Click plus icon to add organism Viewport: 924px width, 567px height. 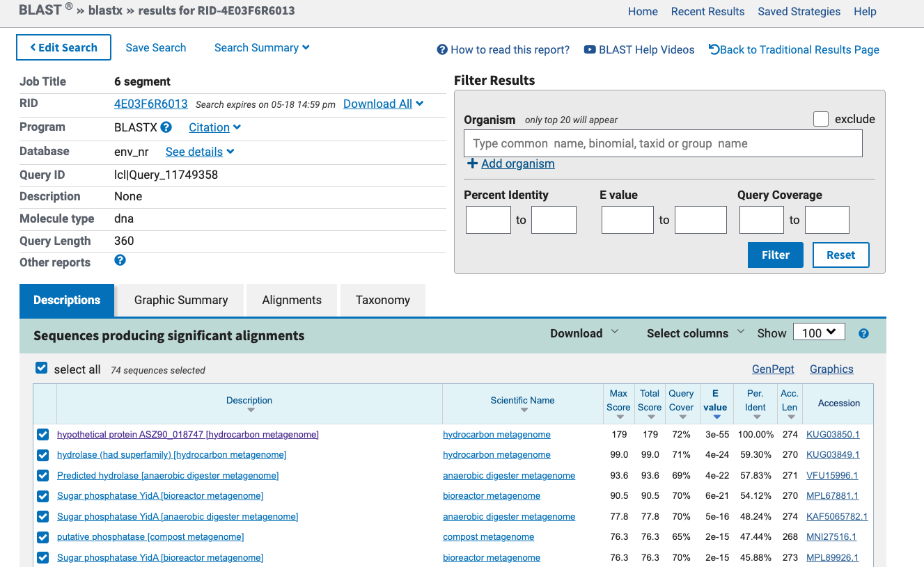tap(472, 163)
